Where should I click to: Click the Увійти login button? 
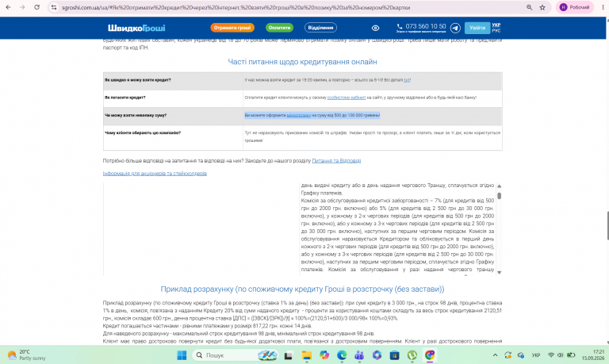477,28
